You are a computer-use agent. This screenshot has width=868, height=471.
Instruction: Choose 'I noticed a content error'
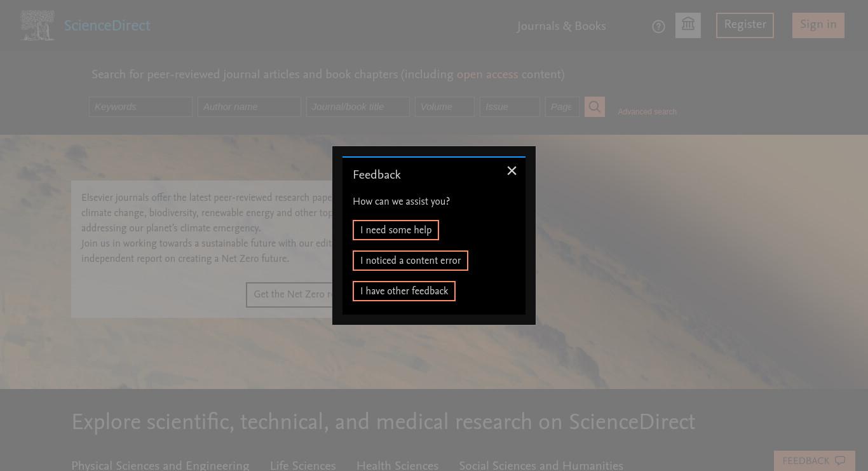pos(410,261)
